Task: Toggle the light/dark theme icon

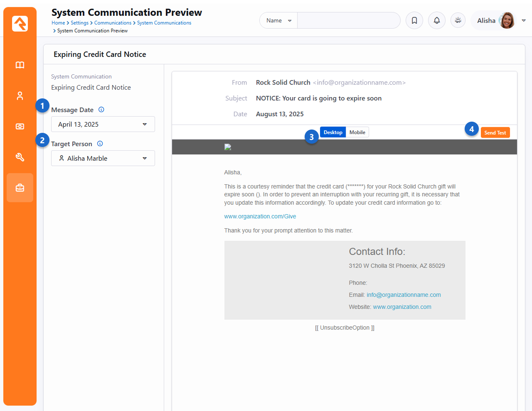Action: point(458,20)
